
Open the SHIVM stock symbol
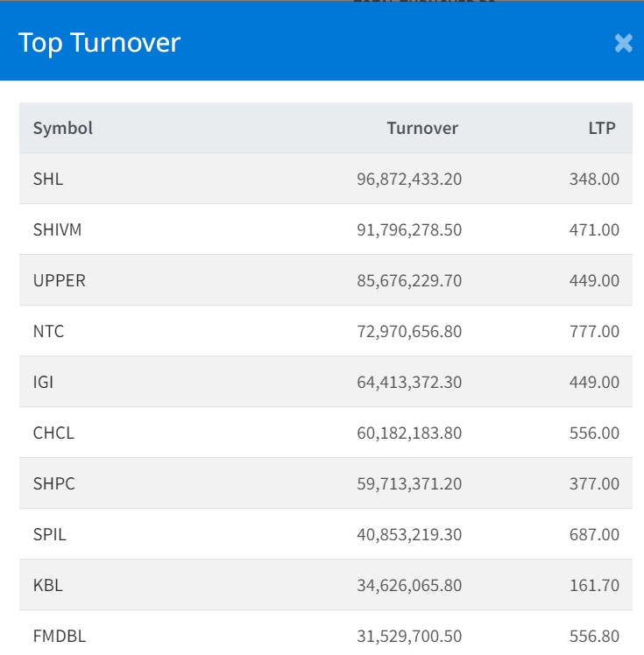click(57, 229)
